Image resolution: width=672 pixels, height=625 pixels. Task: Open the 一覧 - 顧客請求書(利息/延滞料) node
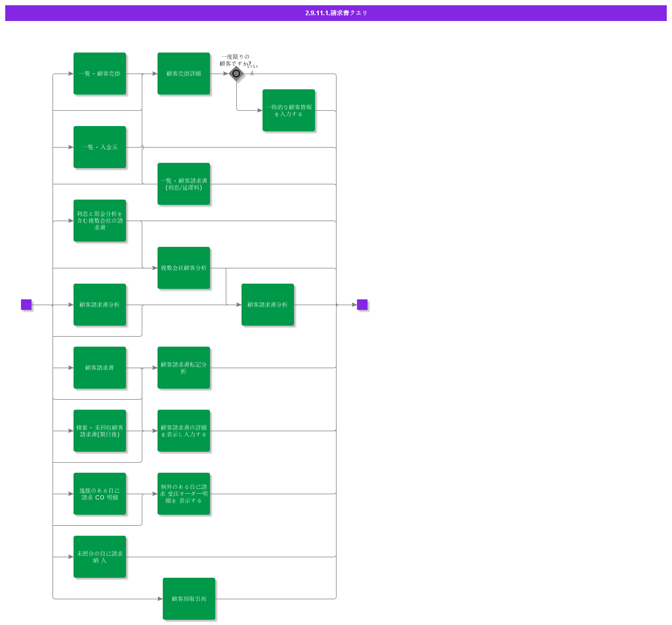[184, 184]
